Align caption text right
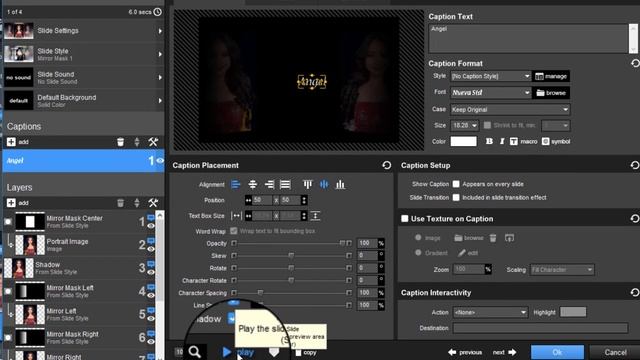 (x=269, y=184)
